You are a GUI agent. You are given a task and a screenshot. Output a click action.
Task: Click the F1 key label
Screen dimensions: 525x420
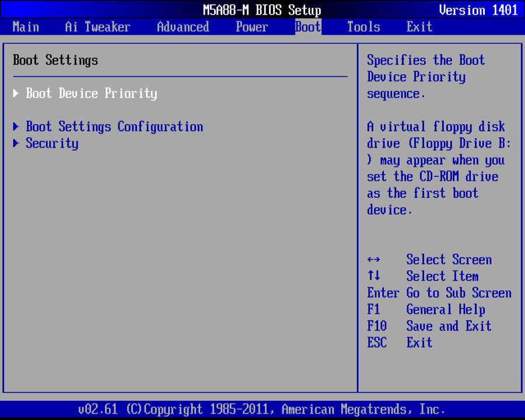(373, 309)
